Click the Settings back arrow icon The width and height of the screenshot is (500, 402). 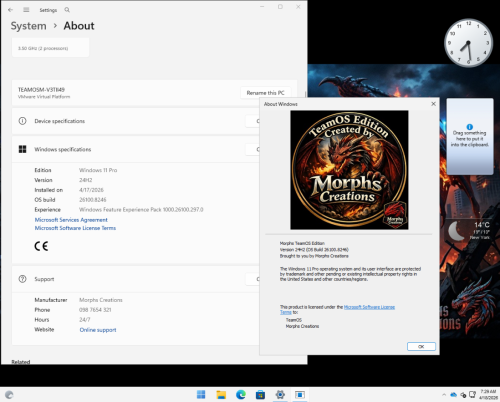(10, 10)
